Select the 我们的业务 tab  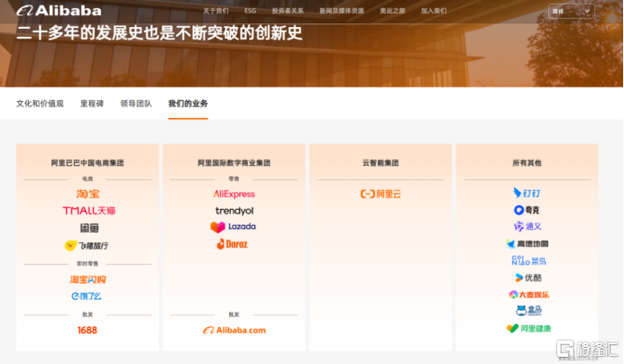coord(188,104)
